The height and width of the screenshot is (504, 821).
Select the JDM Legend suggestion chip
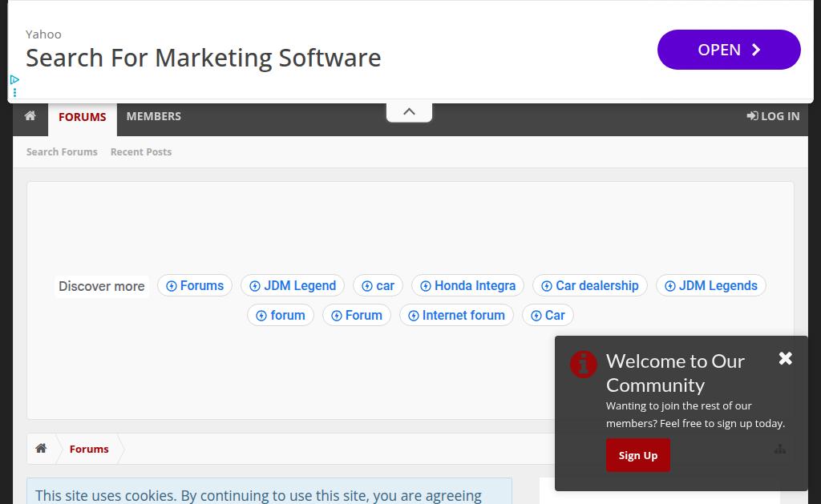pyautogui.click(x=293, y=286)
